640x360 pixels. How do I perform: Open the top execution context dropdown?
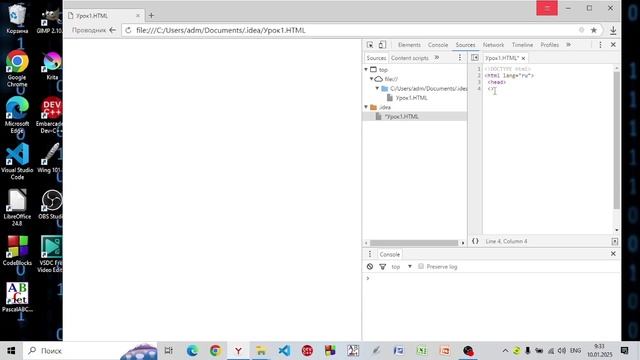coord(402,267)
